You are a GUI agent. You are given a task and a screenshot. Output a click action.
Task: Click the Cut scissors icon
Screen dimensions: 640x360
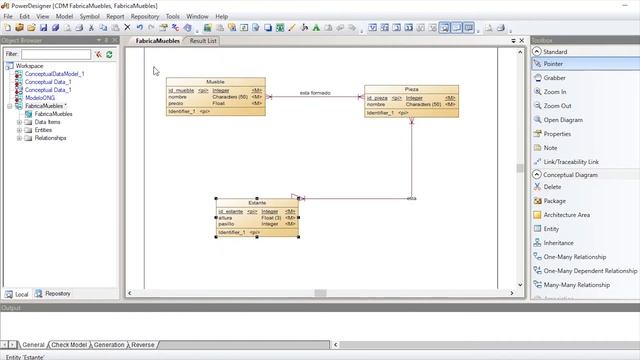[91, 28]
